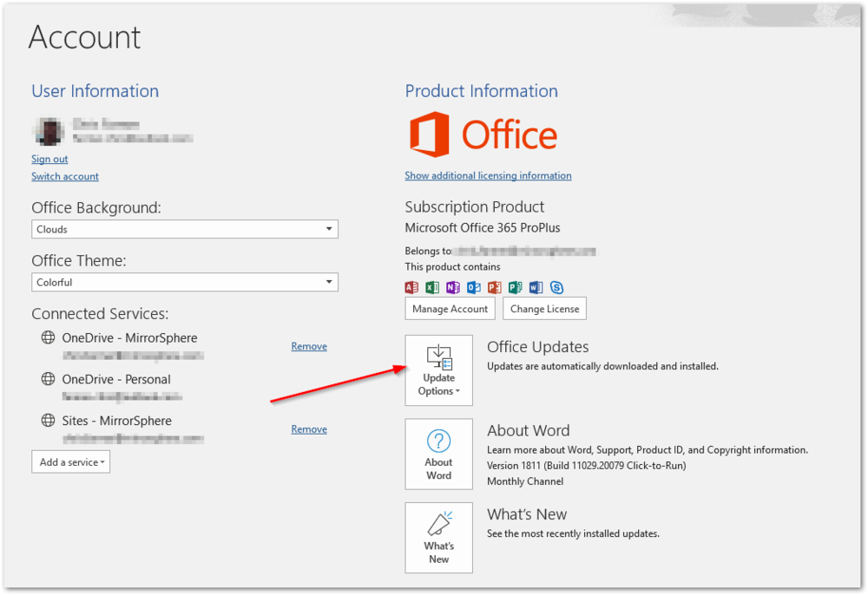Click the Product Information heading

[481, 91]
